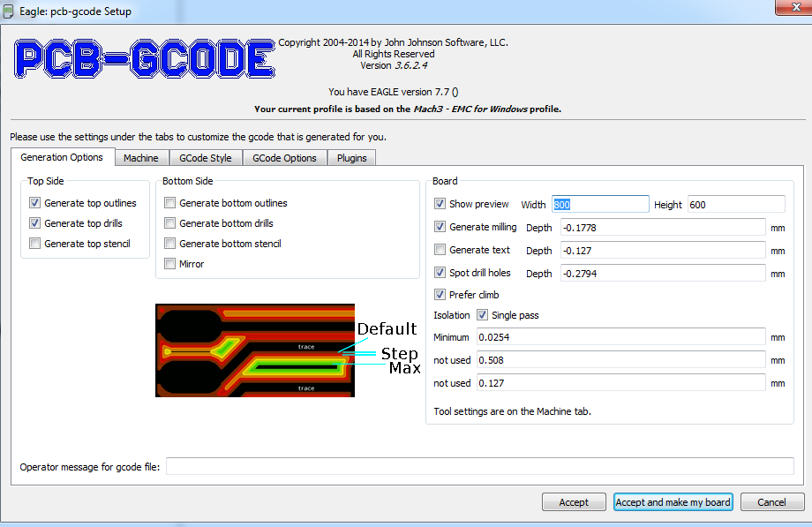Toggle Generate top drills checkbox

[34, 222]
